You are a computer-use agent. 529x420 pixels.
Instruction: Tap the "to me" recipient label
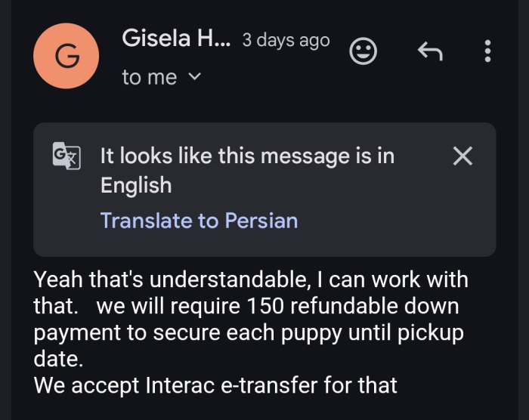point(150,77)
